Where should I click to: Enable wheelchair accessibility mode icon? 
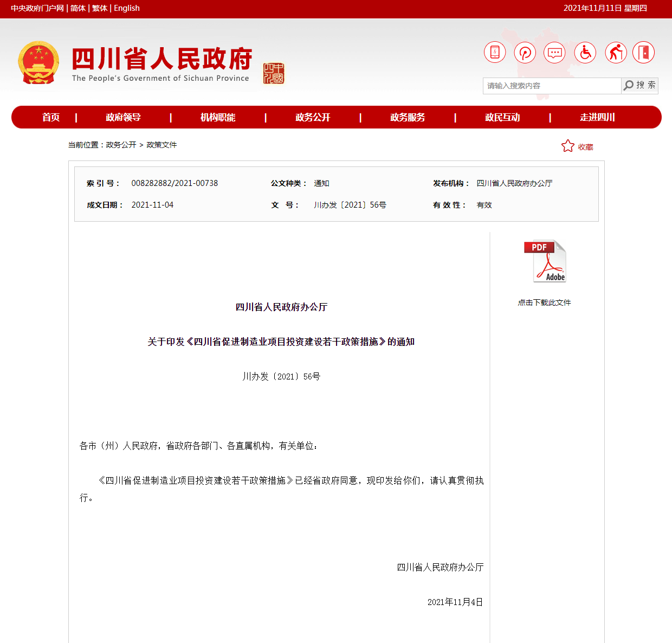pyautogui.click(x=585, y=53)
